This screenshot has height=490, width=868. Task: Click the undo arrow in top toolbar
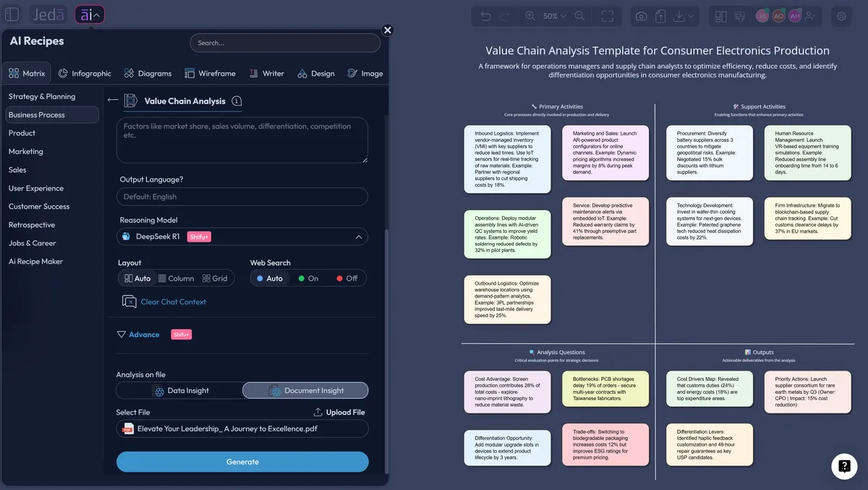pyautogui.click(x=486, y=16)
